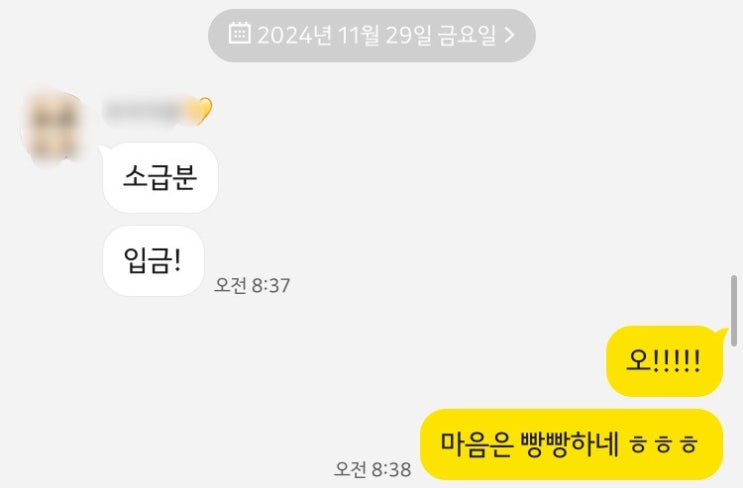Click the 오전 8:37 timestamp
The width and height of the screenshot is (743, 488).
pos(252,285)
